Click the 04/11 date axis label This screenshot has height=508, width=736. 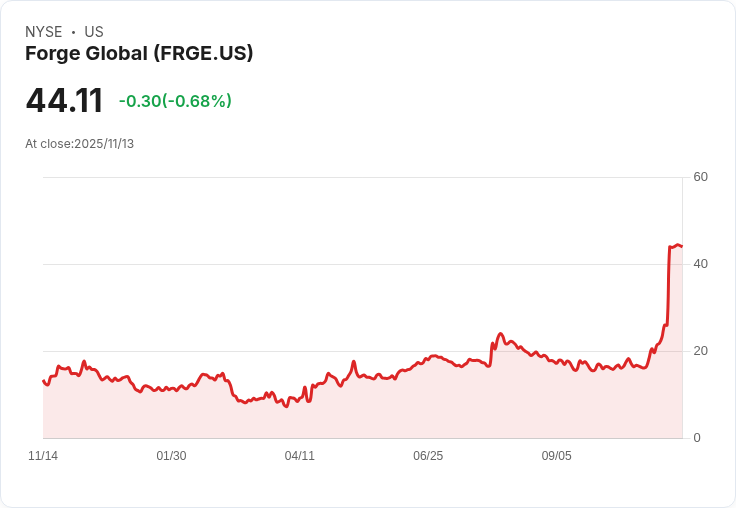click(299, 456)
